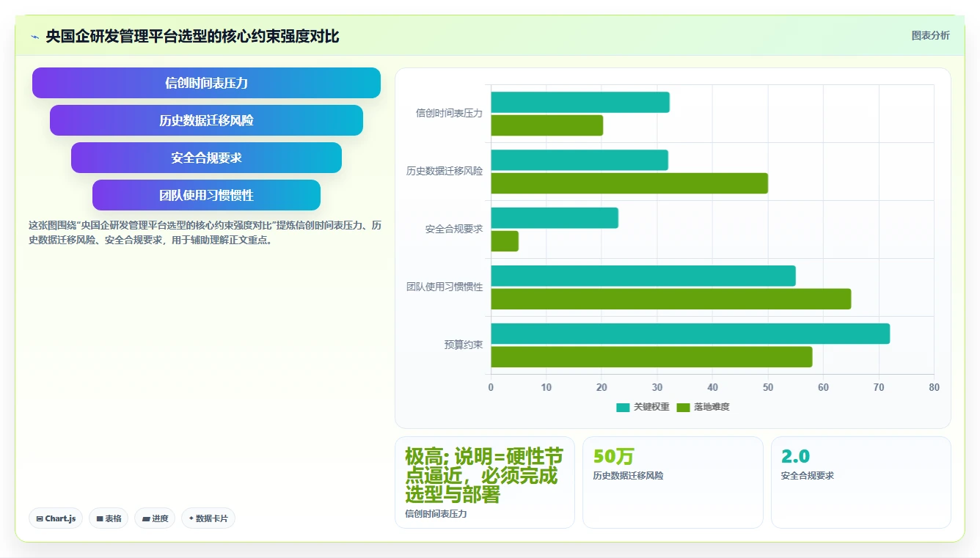Image resolution: width=980 pixels, height=558 pixels.
Task: Click the x-axis tick label 40
Action: coord(712,387)
